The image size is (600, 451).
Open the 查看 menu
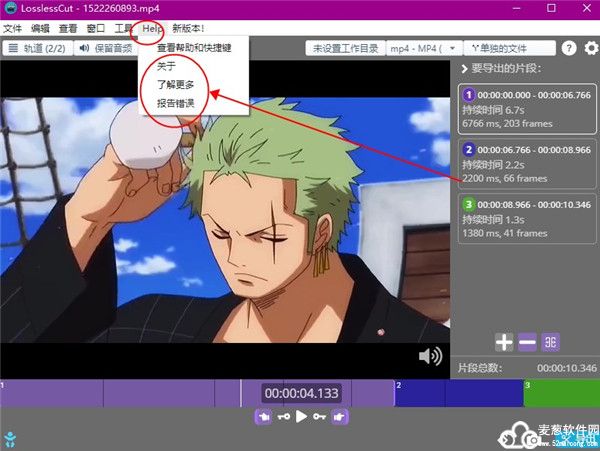click(x=68, y=29)
